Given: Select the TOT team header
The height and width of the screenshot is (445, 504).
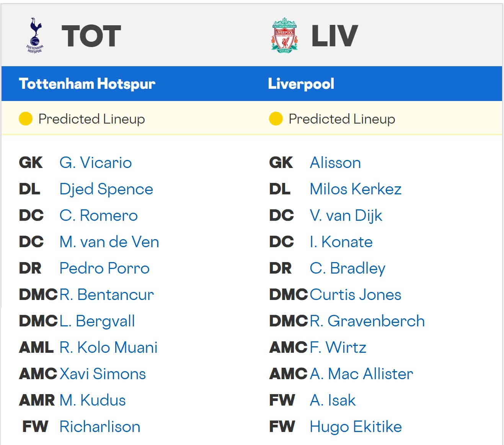Looking at the screenshot, I should 92,34.
